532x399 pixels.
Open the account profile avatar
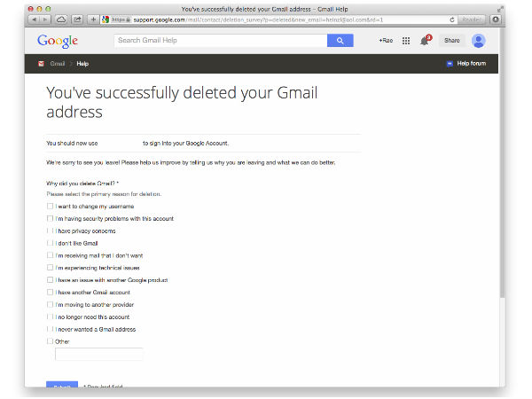[479, 41]
